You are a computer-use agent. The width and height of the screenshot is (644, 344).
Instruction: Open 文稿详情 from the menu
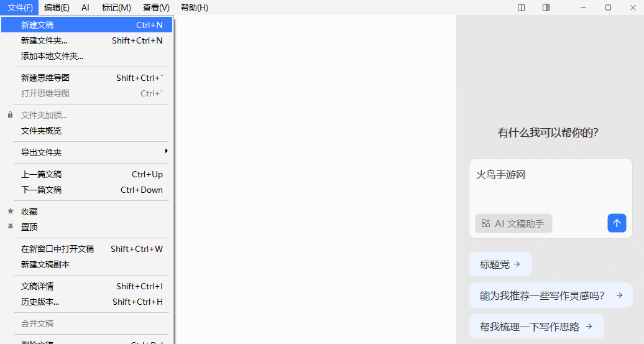[x=86, y=287]
